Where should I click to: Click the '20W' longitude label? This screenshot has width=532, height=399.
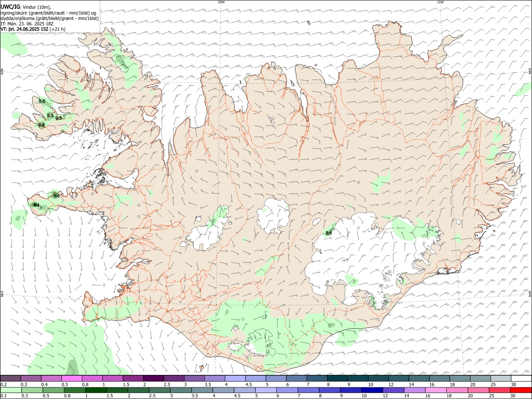tap(221, 2)
